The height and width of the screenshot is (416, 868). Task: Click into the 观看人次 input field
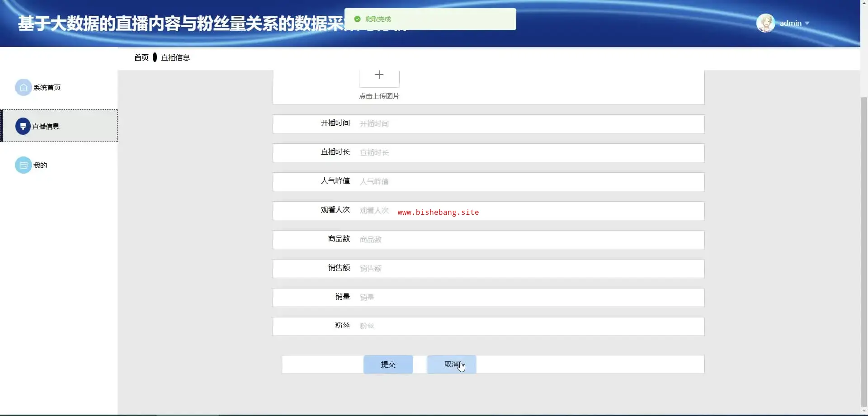(x=530, y=211)
